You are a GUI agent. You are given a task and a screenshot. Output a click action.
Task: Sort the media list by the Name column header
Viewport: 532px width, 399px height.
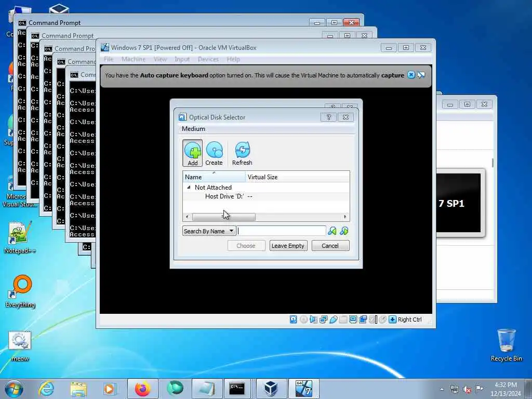(x=214, y=177)
